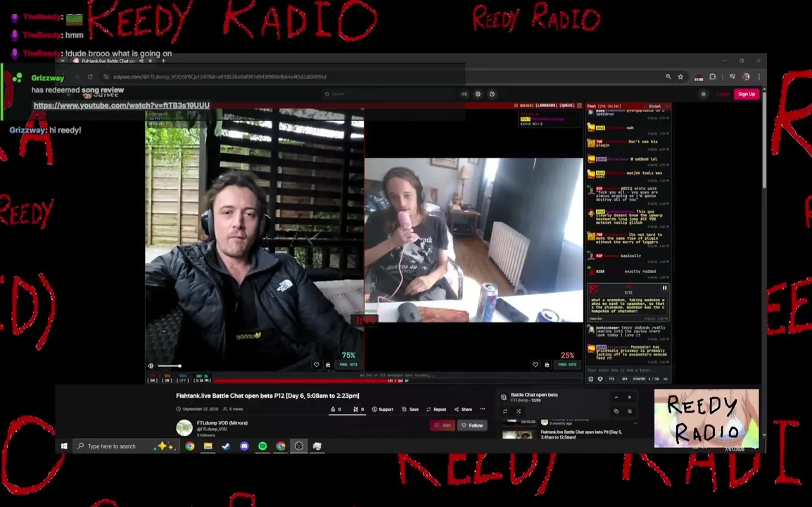This screenshot has width=812, height=507.
Task: Mute the video with the speaker icon
Action: (x=151, y=366)
